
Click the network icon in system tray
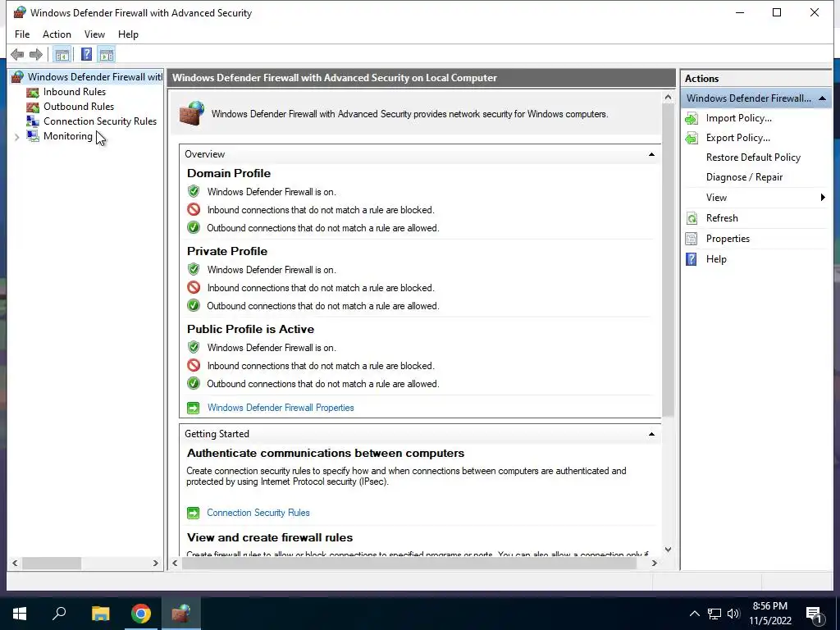(714, 614)
